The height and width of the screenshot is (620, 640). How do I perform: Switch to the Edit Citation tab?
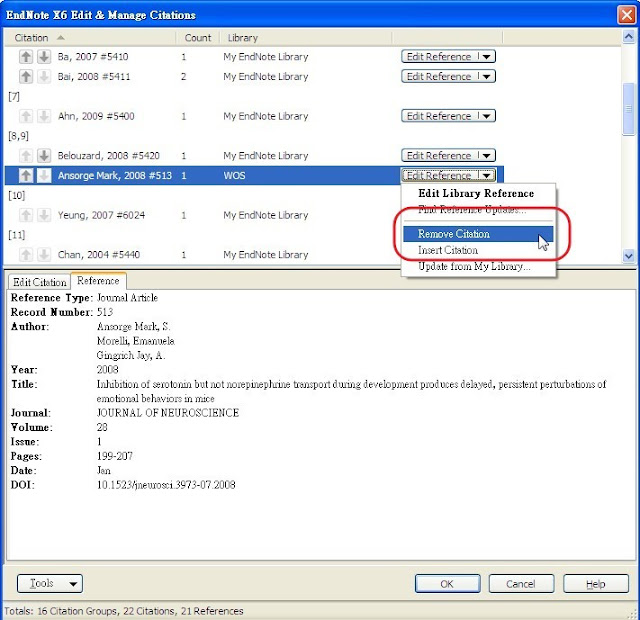coord(39,282)
